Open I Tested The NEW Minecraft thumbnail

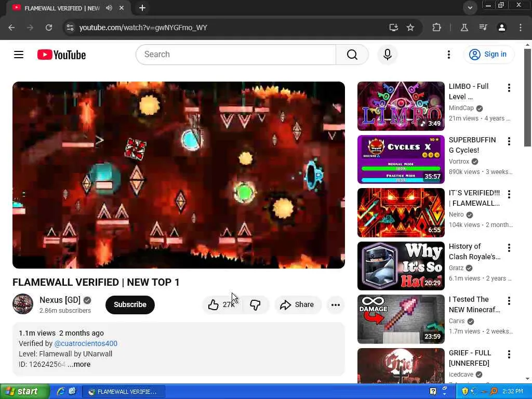[401, 319]
